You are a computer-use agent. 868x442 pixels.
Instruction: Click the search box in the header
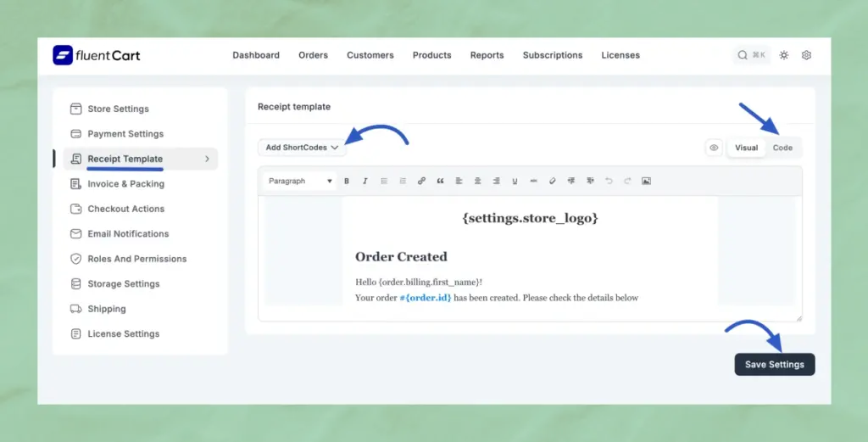pyautogui.click(x=752, y=55)
